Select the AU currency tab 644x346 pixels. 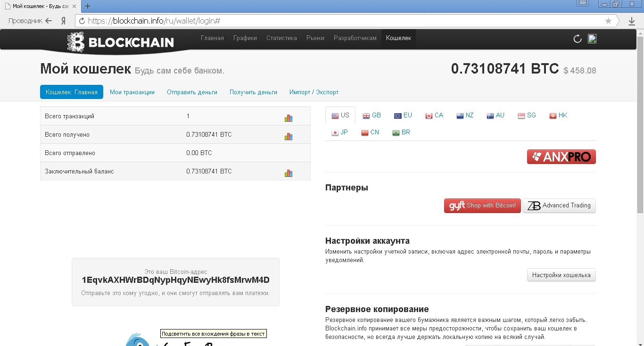coord(495,115)
